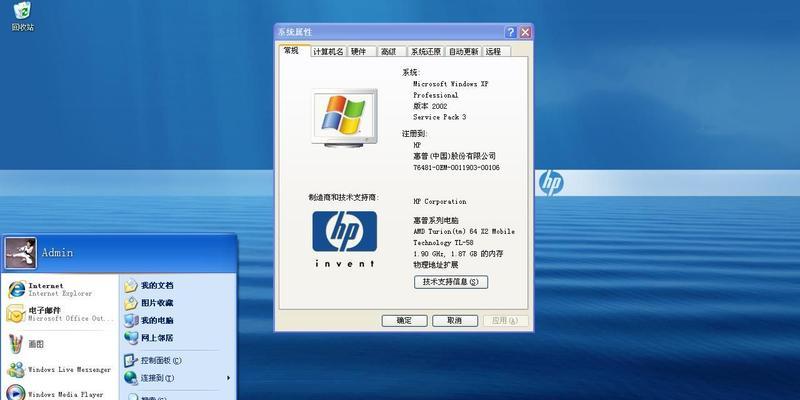Click the Admin username in Start menu

pyautogui.click(x=57, y=253)
